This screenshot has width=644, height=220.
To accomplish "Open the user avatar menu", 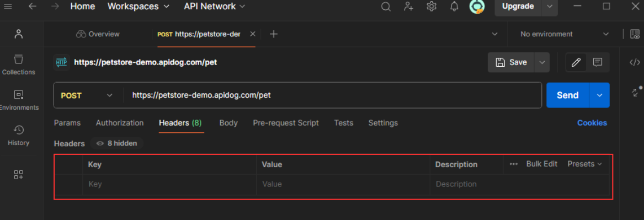I will pos(477,7).
